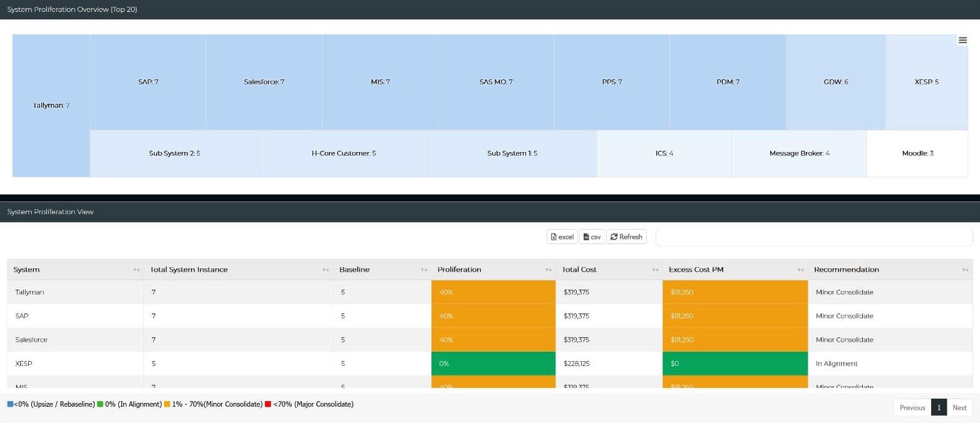This screenshot has height=423, width=980.
Task: Click the 40% Proliferation cell for Tallyman
Action: (x=493, y=292)
